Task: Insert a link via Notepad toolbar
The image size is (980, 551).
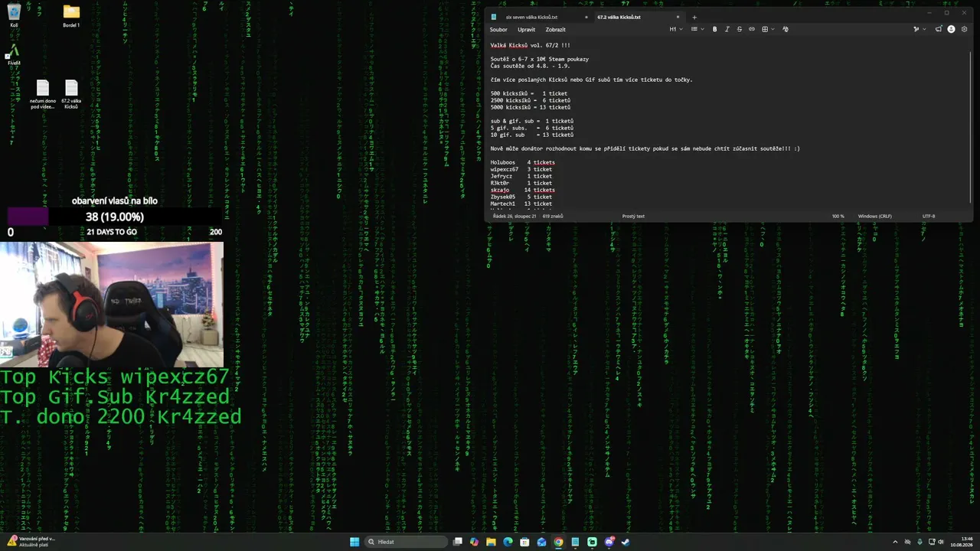Action: click(x=752, y=29)
